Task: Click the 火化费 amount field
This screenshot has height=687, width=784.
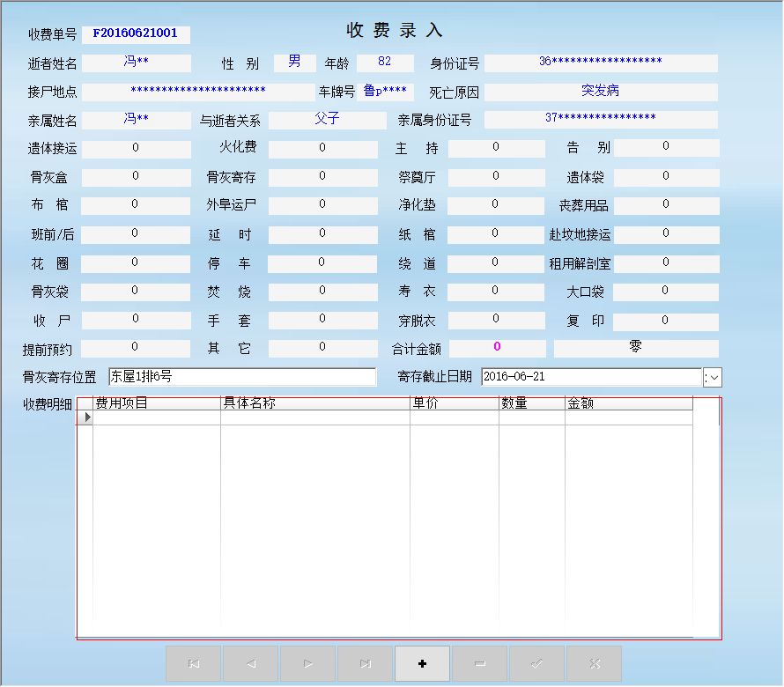Action: [x=323, y=149]
